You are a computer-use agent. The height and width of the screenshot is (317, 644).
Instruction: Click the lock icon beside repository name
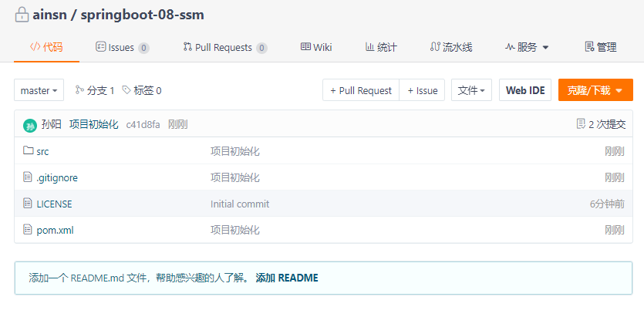click(x=22, y=15)
